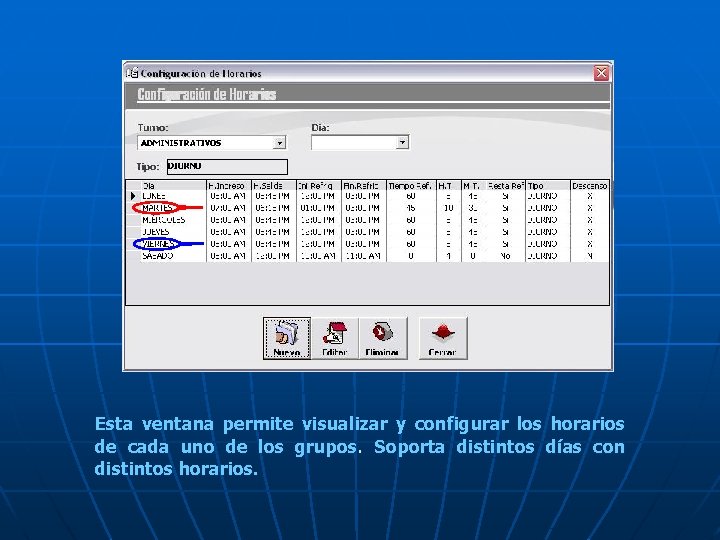This screenshot has width=720, height=540.
Task: Click the LUNES row selector arrow
Action: click(133, 196)
